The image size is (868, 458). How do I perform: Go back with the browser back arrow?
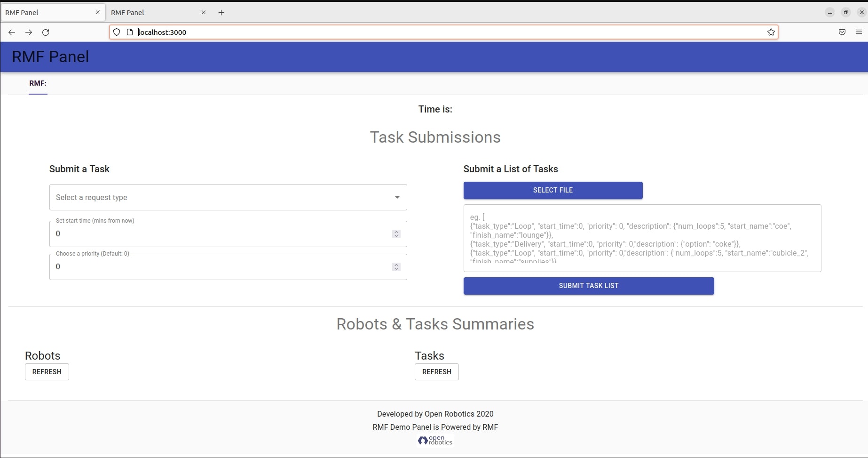coord(12,32)
